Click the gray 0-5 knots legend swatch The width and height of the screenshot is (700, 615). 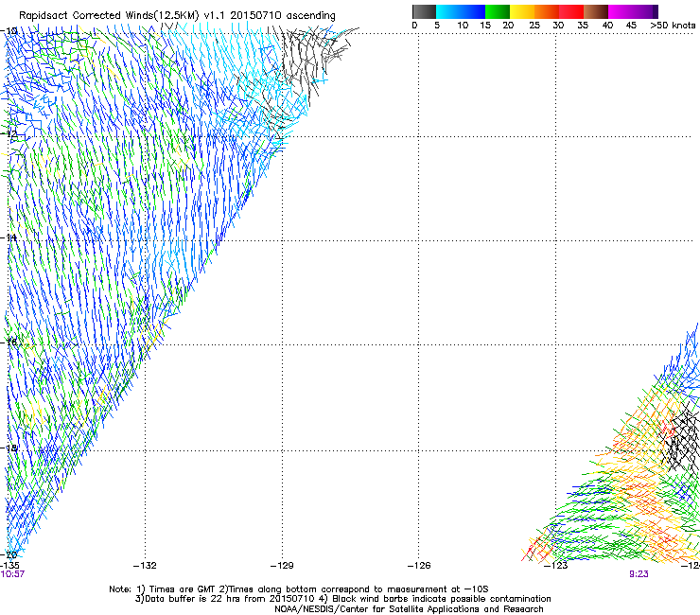click(x=424, y=11)
